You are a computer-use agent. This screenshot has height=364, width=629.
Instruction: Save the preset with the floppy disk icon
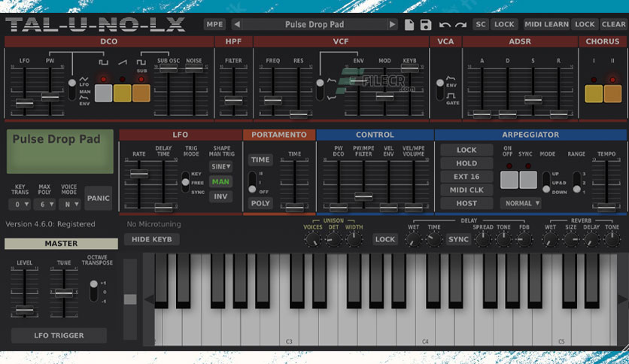pos(426,25)
